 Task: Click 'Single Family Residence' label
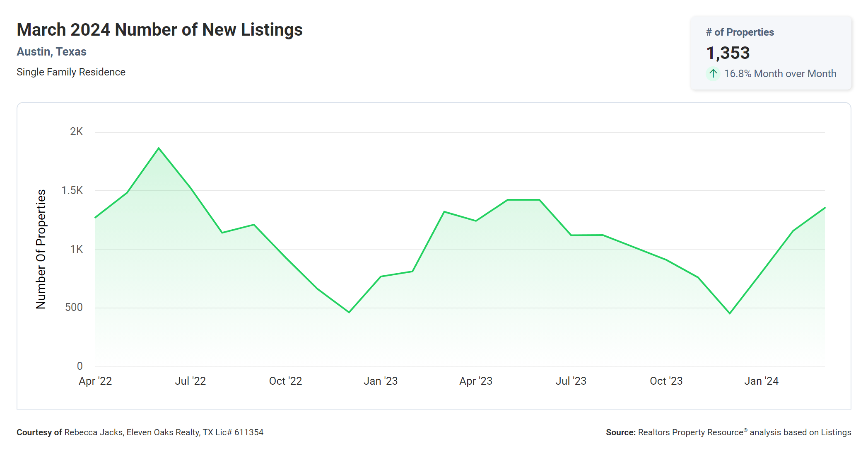tap(71, 72)
